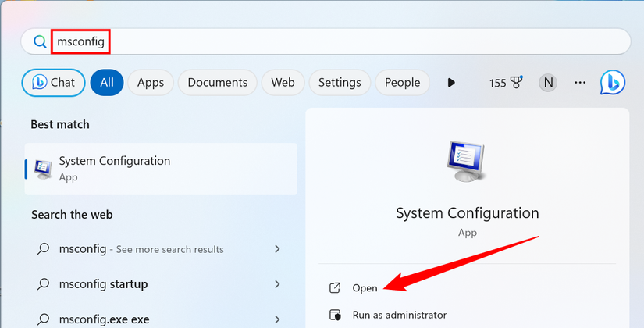Click the N user account avatar
644x328 pixels.
549,82
